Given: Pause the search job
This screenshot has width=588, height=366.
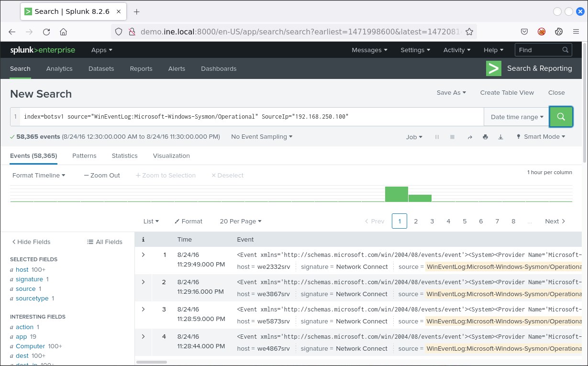Looking at the screenshot, I should click(x=437, y=137).
